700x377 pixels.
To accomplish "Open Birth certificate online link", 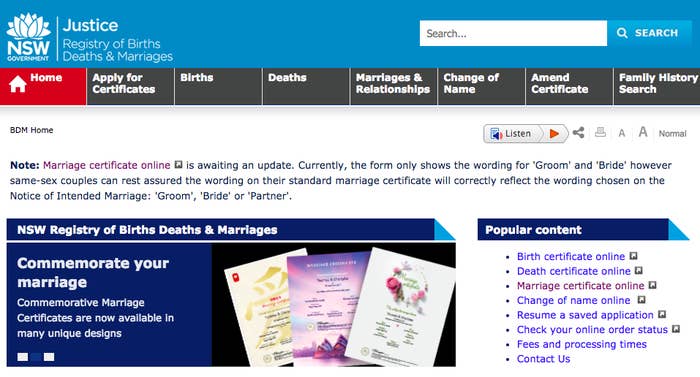I will pyautogui.click(x=571, y=256).
